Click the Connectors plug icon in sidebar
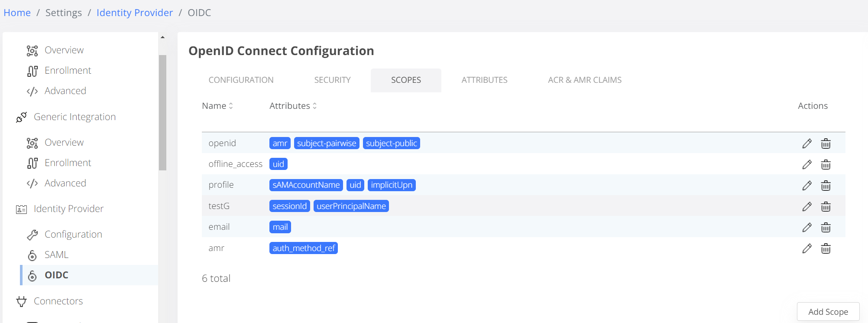868x323 pixels. pos(21,301)
